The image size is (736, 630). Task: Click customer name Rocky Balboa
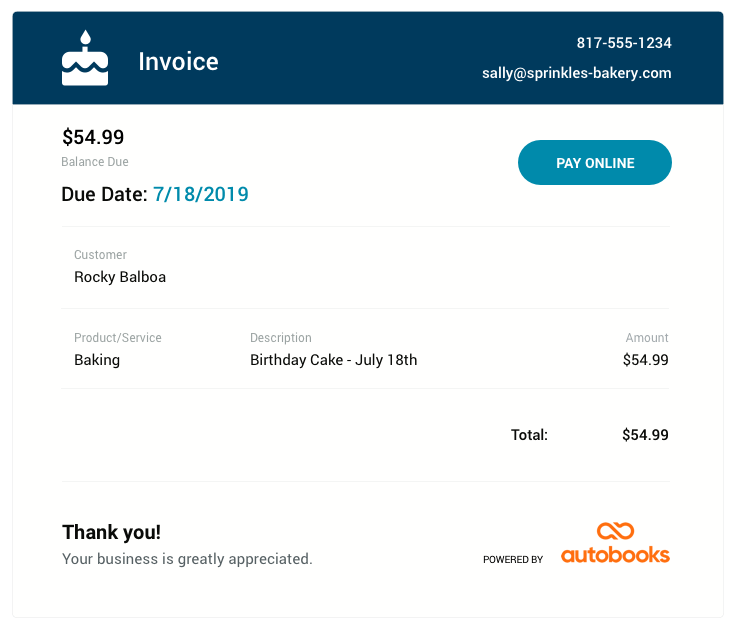point(120,277)
